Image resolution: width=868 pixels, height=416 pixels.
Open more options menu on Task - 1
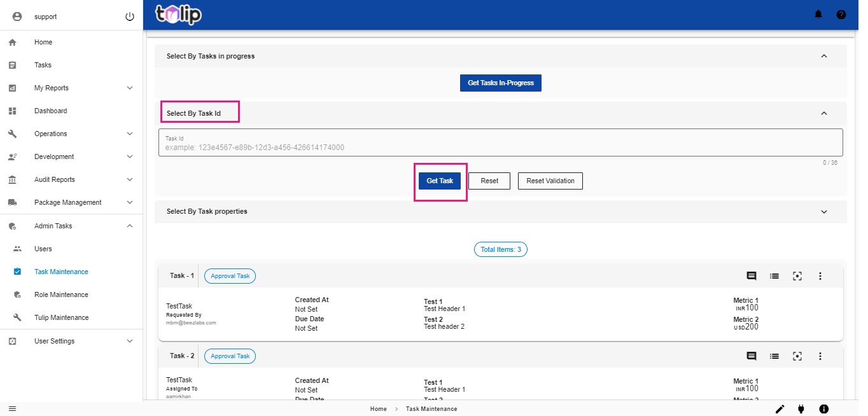(820, 276)
